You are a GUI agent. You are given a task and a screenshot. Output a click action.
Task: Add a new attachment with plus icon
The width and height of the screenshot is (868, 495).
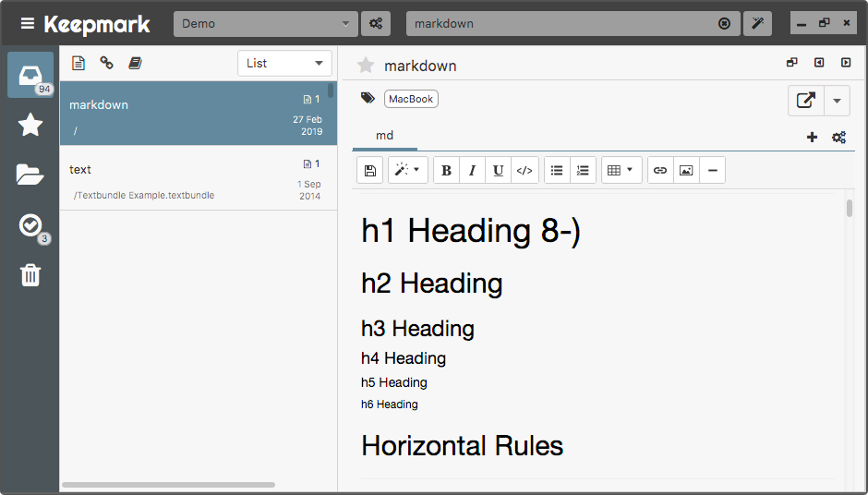point(812,138)
